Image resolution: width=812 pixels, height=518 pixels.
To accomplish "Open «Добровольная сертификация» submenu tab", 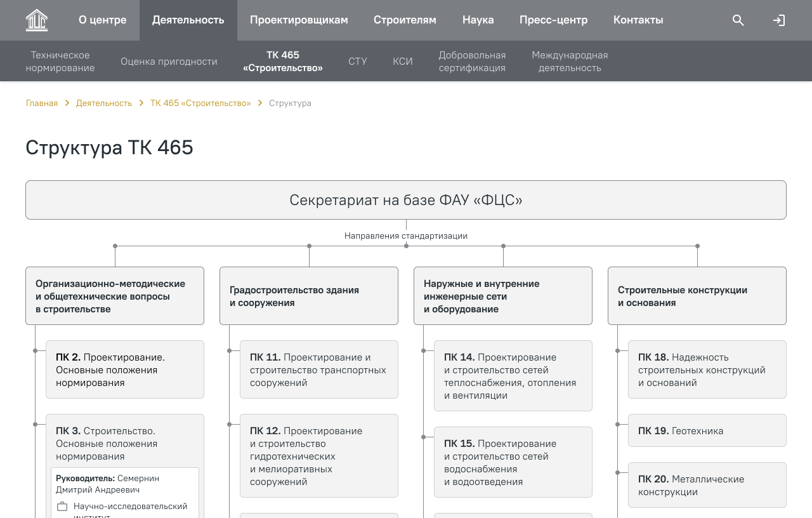I will [472, 62].
